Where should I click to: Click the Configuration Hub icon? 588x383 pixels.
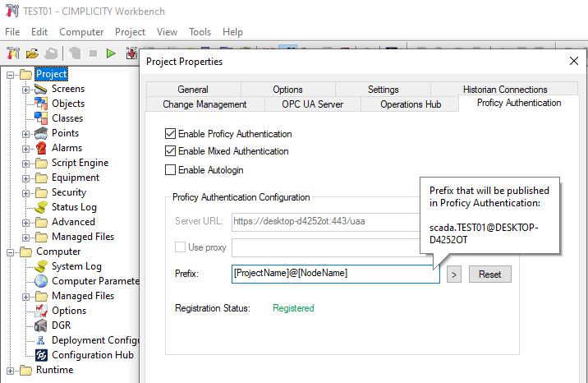pyautogui.click(x=41, y=355)
